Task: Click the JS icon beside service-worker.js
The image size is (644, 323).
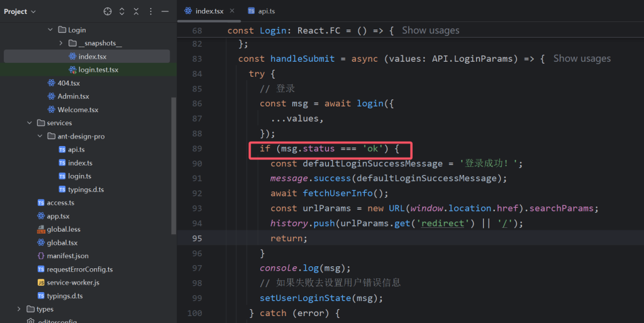Action: [41, 283]
